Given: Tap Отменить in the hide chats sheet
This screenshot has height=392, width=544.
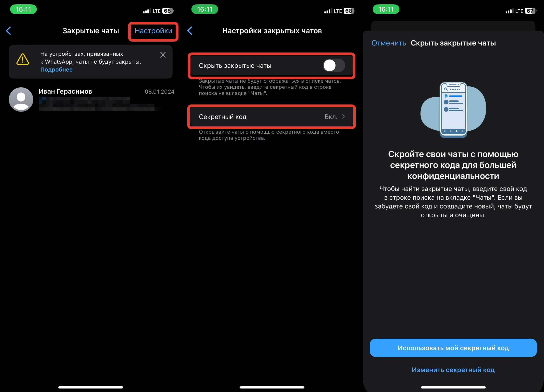Looking at the screenshot, I should [389, 43].
